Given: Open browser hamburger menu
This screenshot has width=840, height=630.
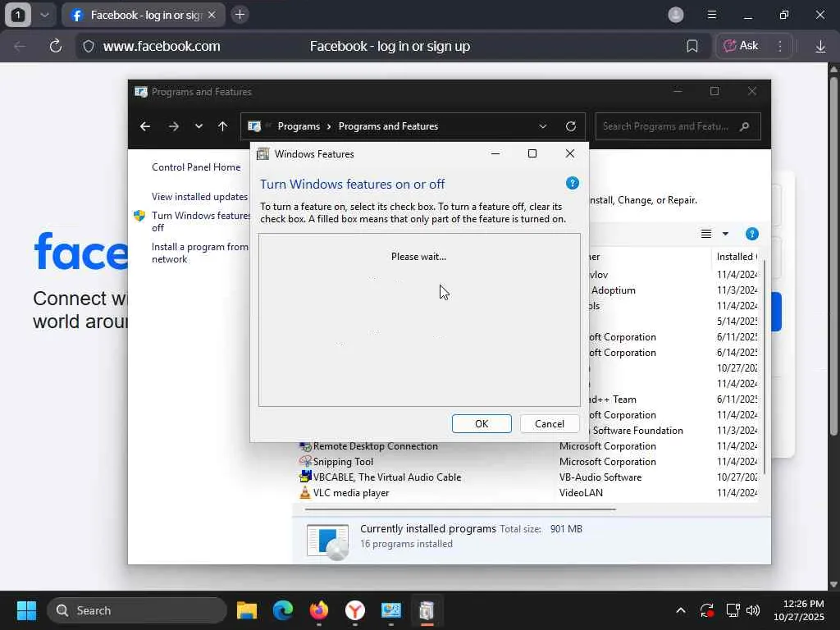Looking at the screenshot, I should pyautogui.click(x=711, y=15).
